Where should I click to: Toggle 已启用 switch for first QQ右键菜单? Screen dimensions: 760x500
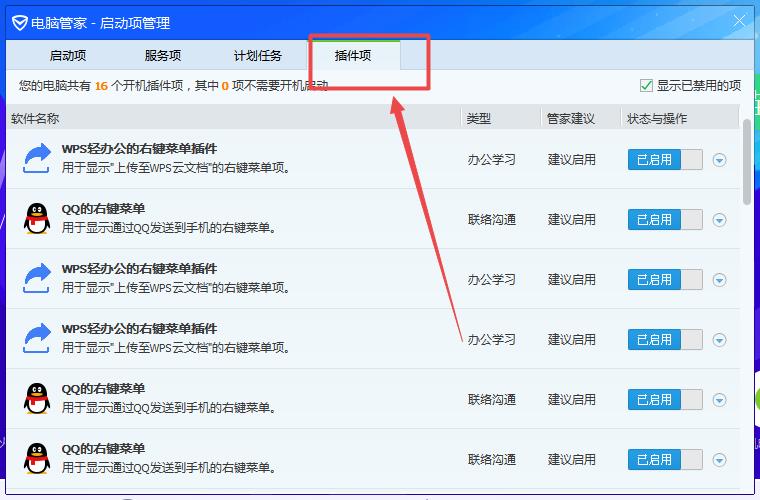665,219
